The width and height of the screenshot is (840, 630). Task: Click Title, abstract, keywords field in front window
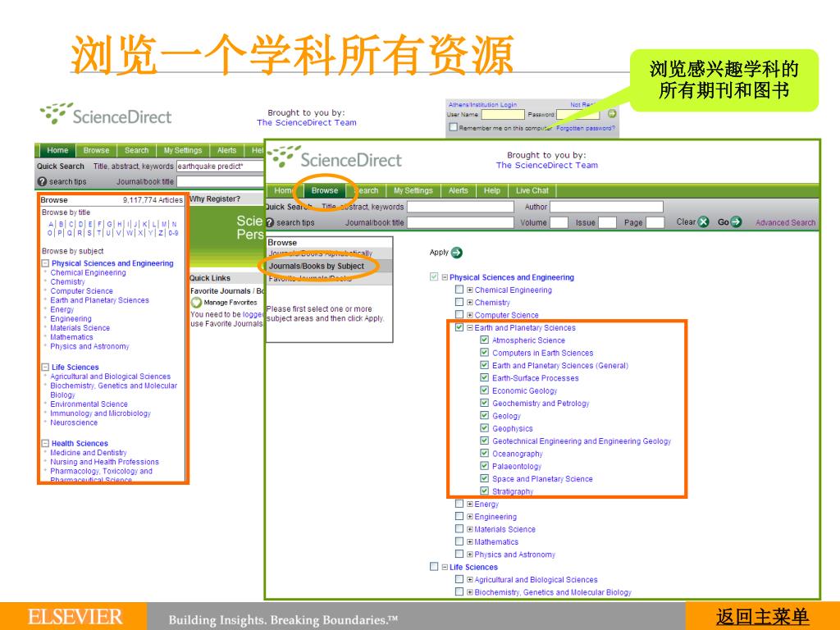tap(460, 207)
